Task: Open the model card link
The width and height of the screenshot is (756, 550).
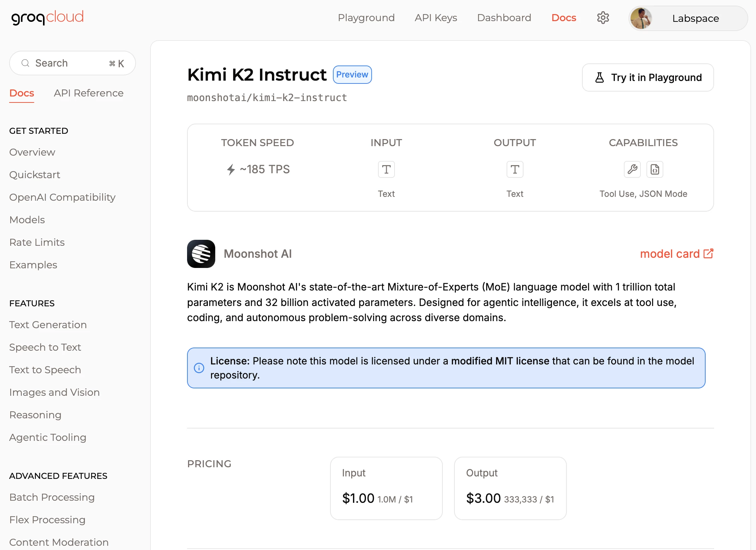Action: pyautogui.click(x=677, y=254)
